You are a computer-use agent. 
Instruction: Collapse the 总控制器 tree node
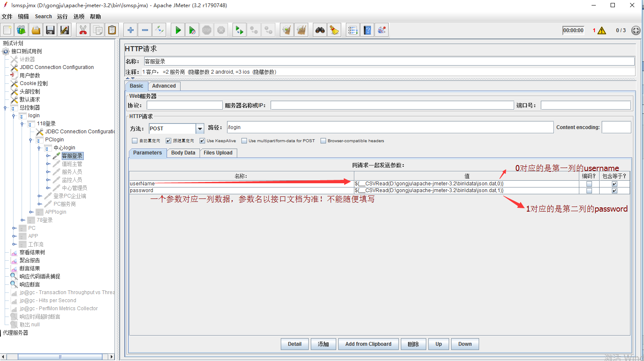pos(5,108)
